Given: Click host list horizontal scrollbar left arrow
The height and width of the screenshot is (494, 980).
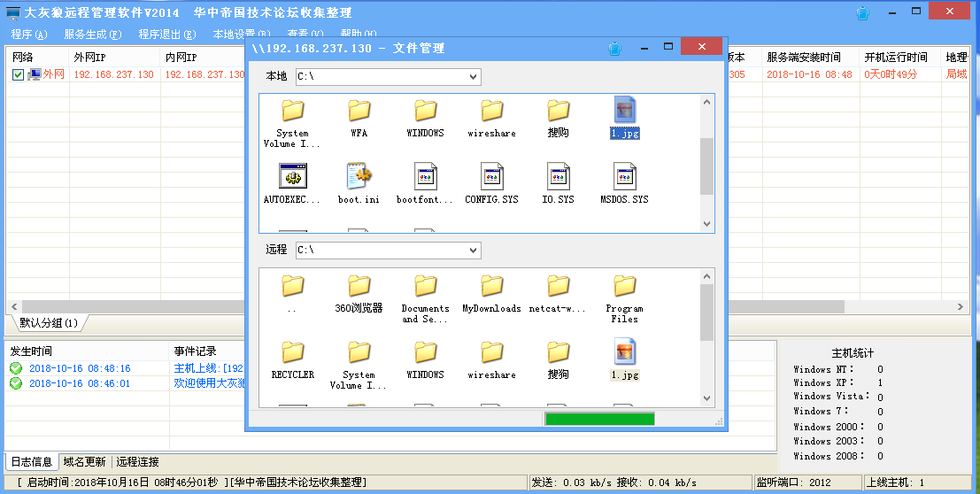Looking at the screenshot, I should [14, 306].
